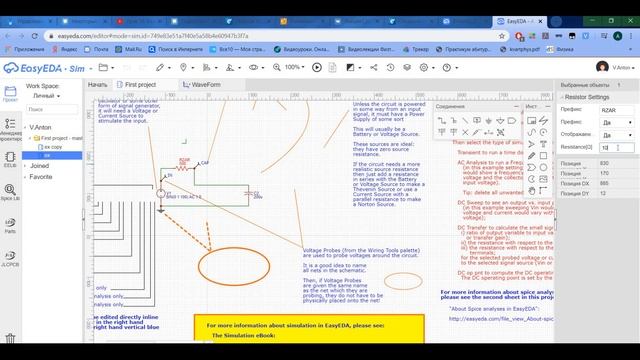Choose the Net Port tool
Image resolution: width=640 pixels, height=360 pixels.
tap(512, 121)
